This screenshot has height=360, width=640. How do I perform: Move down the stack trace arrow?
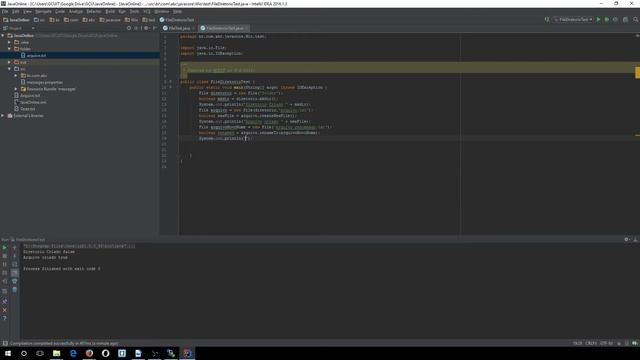click(15, 256)
